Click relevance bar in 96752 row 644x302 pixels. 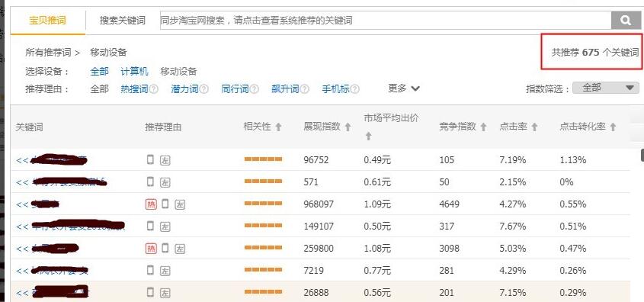263,159
